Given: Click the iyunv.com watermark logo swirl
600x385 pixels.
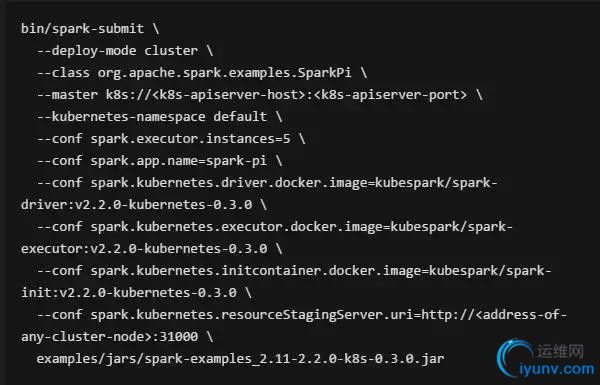Looking at the screenshot, I should [x=515, y=358].
